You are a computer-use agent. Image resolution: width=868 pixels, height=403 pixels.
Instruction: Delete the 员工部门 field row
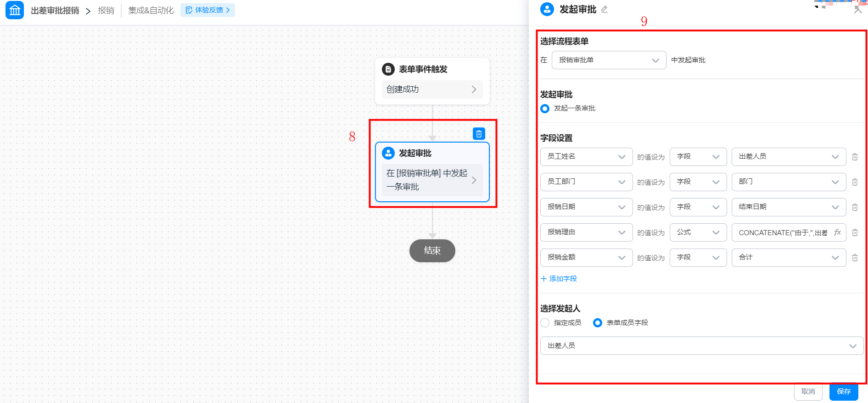point(855,182)
